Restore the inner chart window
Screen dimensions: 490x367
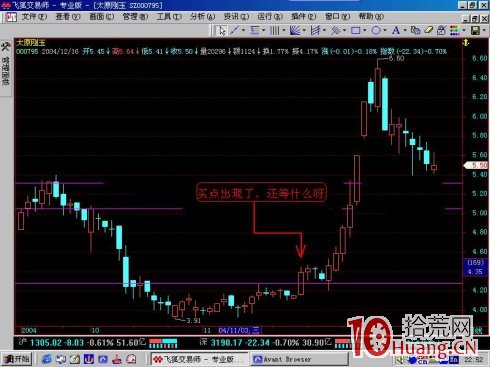(x=475, y=19)
